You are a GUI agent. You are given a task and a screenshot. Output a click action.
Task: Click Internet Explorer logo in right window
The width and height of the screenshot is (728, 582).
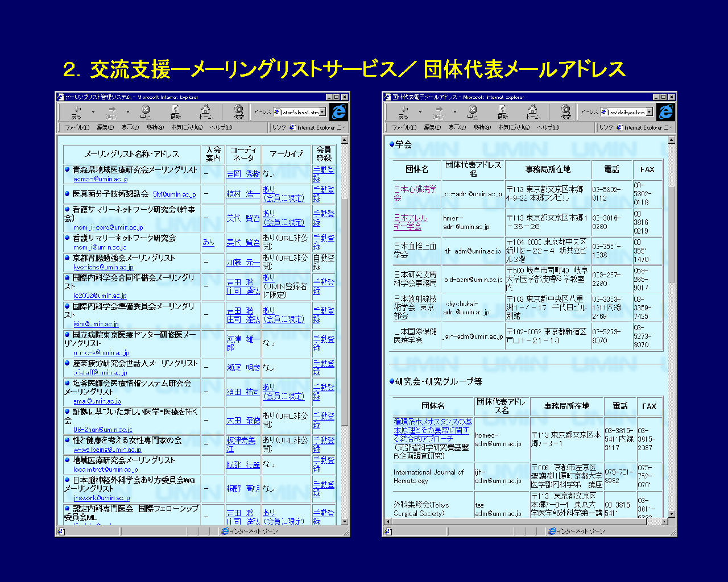(x=665, y=112)
